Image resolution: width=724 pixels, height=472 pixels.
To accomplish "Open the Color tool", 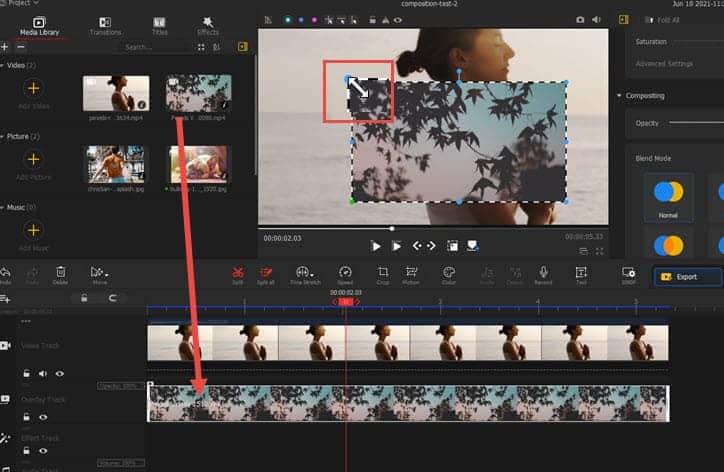I will pyautogui.click(x=449, y=274).
